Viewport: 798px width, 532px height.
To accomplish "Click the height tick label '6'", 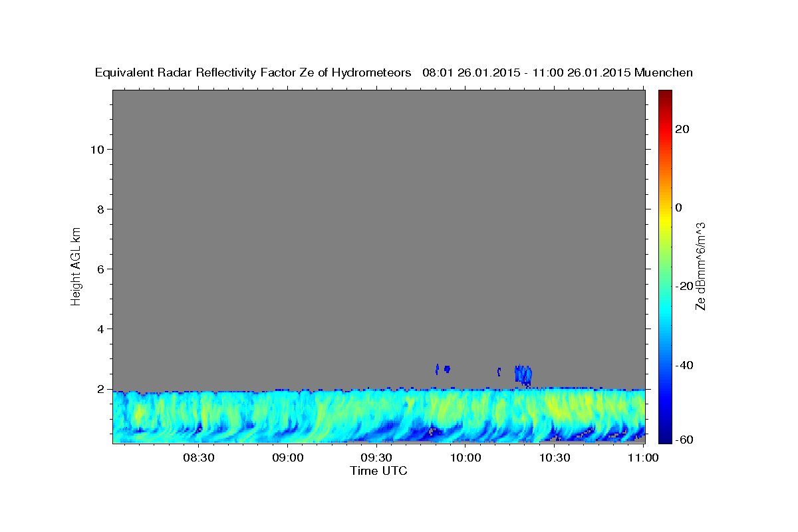I will click(100, 269).
